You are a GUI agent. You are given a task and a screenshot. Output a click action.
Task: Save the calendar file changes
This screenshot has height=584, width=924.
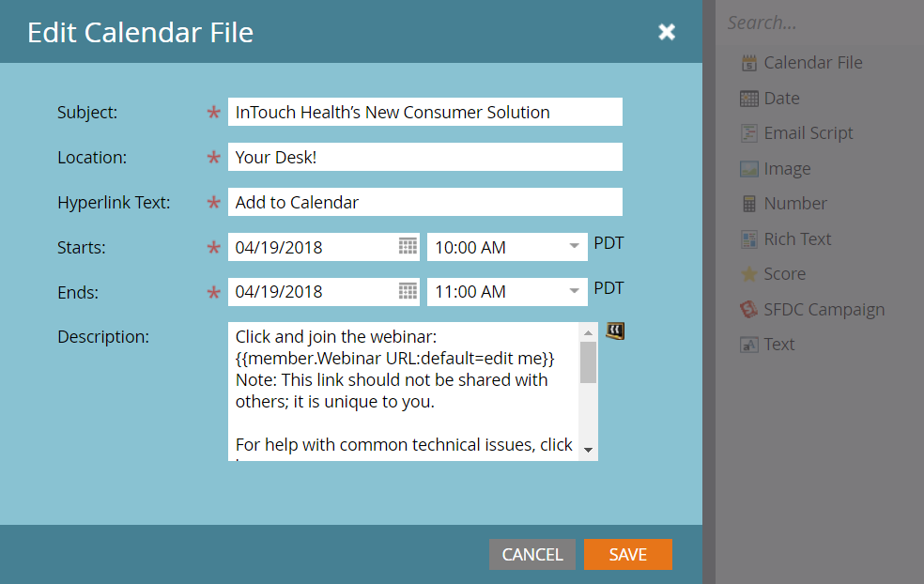[x=627, y=555]
